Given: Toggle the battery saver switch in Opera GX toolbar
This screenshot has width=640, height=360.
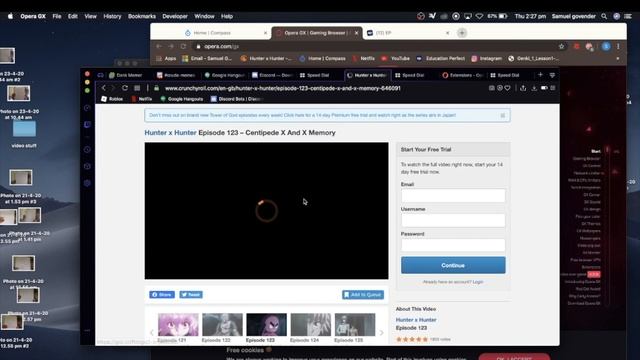Looking at the screenshot, I should click(544, 88).
